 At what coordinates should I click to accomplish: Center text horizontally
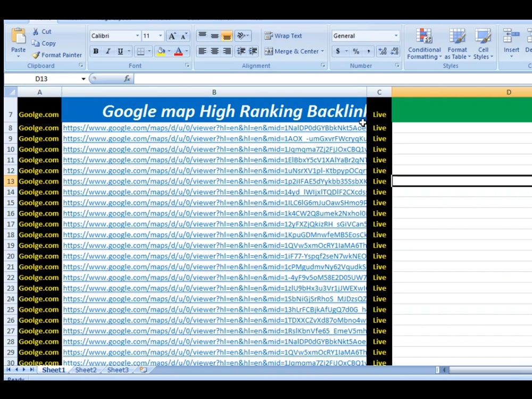214,51
